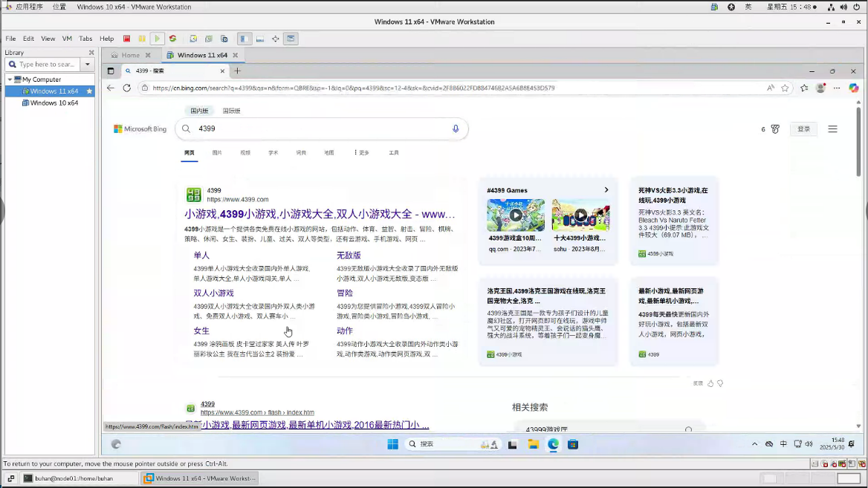
Task: Click the full screen mode toolbar icon
Action: (x=275, y=39)
